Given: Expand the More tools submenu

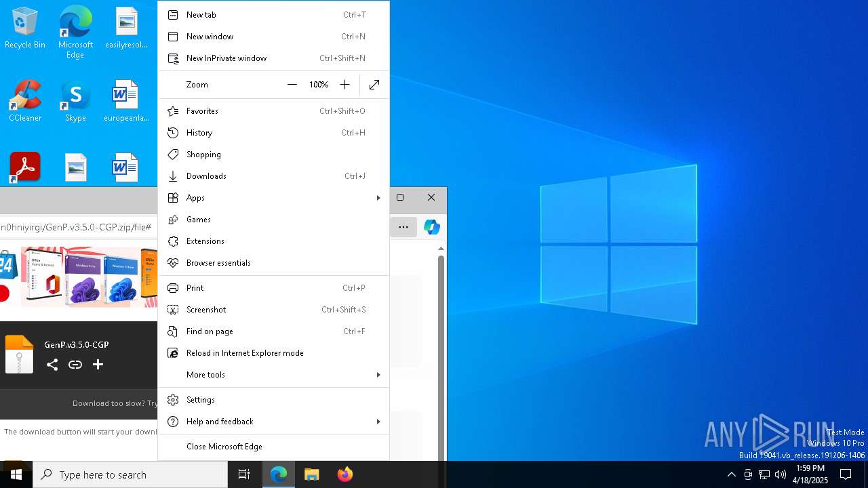Looking at the screenshot, I should (x=273, y=375).
